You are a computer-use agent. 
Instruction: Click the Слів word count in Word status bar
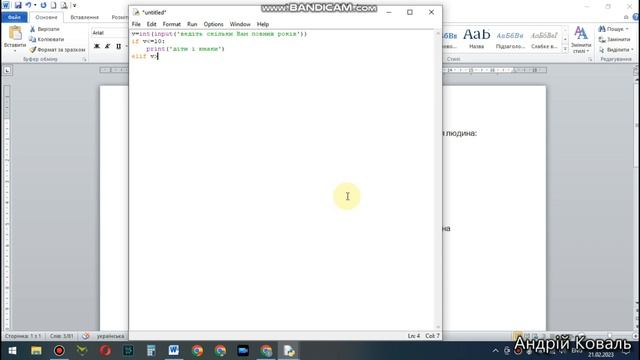pos(62,336)
